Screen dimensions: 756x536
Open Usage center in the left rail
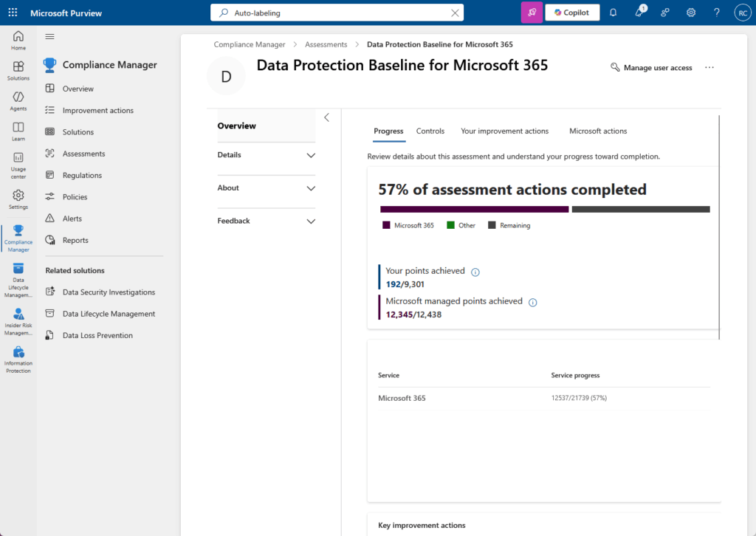click(18, 165)
